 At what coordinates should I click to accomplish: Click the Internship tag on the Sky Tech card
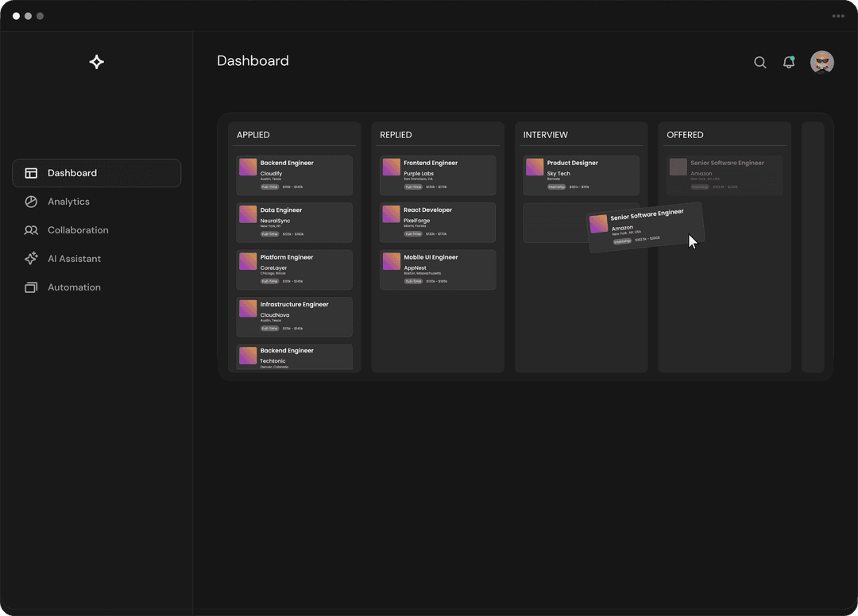click(x=556, y=187)
